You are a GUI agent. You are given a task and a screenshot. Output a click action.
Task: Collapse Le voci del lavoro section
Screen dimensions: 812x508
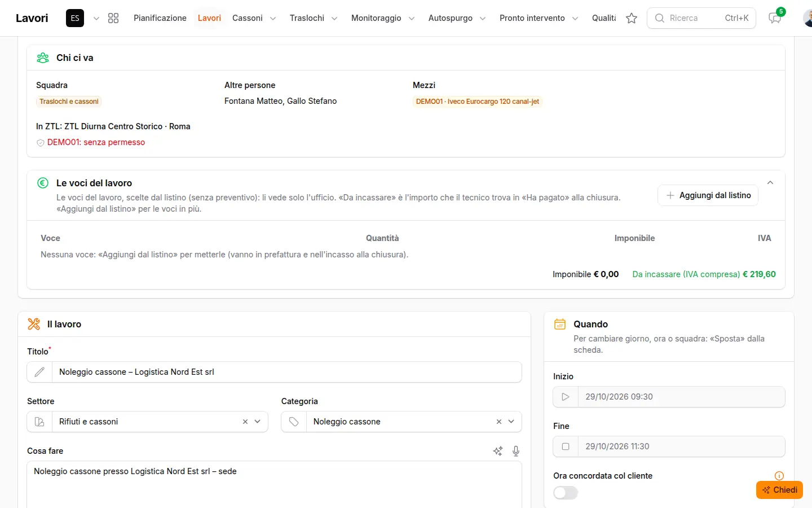(x=770, y=183)
